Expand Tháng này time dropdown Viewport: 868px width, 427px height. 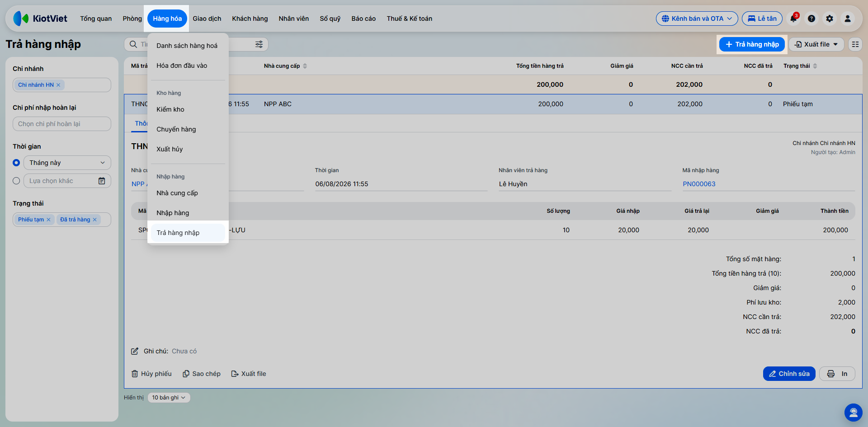click(67, 163)
